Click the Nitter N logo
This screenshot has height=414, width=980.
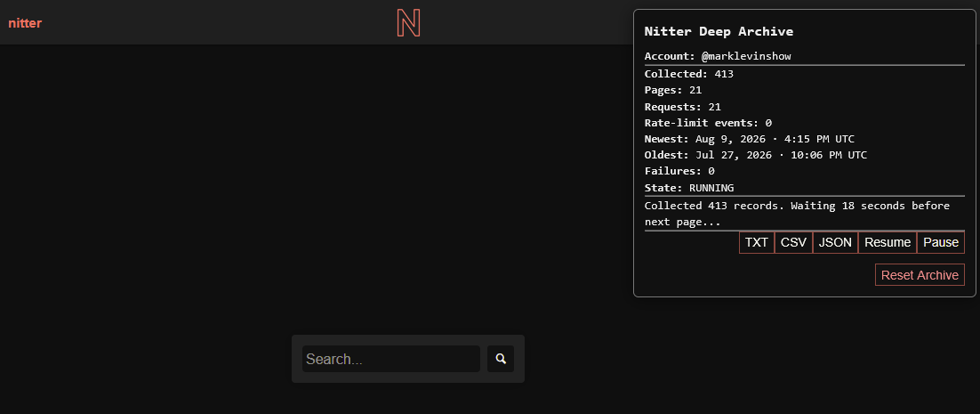click(408, 23)
